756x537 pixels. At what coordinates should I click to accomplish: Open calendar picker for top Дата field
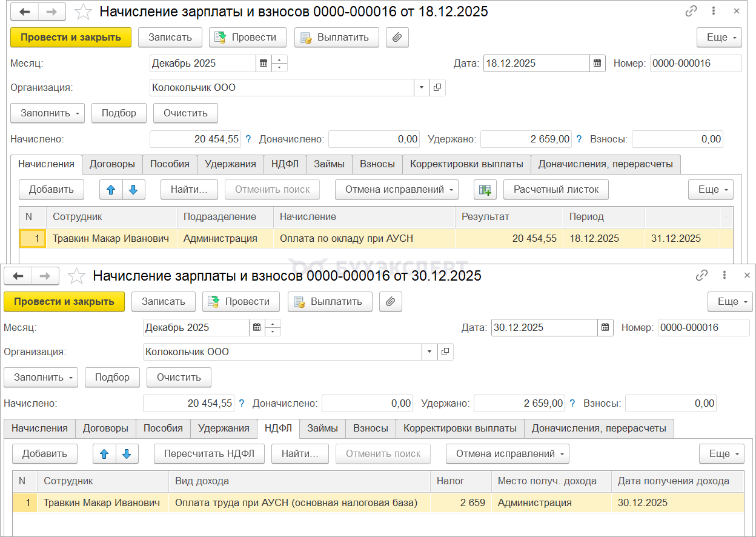597,63
